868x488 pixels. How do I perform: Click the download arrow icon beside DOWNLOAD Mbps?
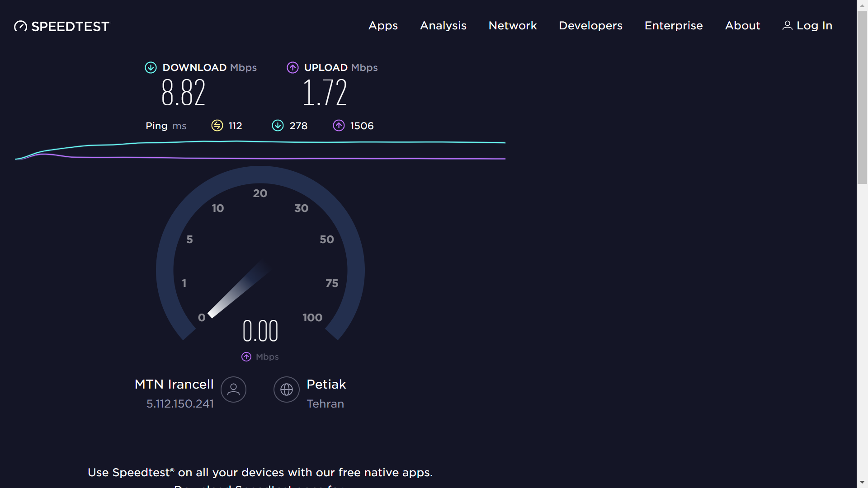coord(151,68)
